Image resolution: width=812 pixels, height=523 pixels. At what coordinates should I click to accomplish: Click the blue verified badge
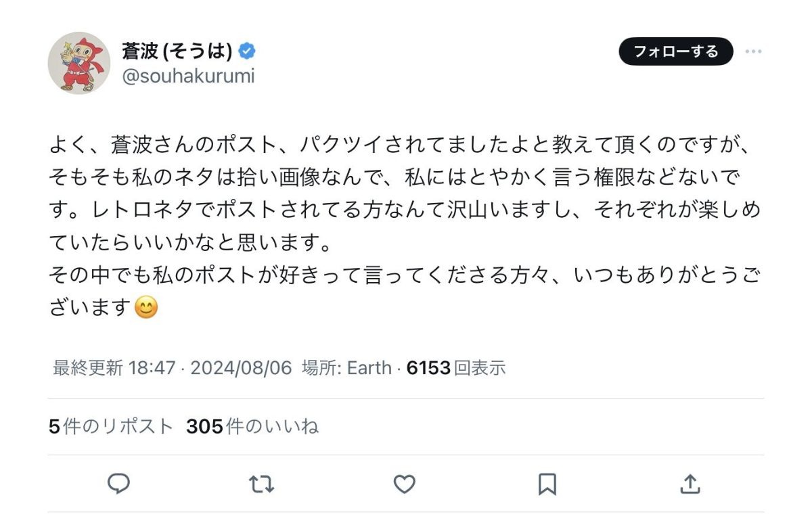(x=247, y=51)
